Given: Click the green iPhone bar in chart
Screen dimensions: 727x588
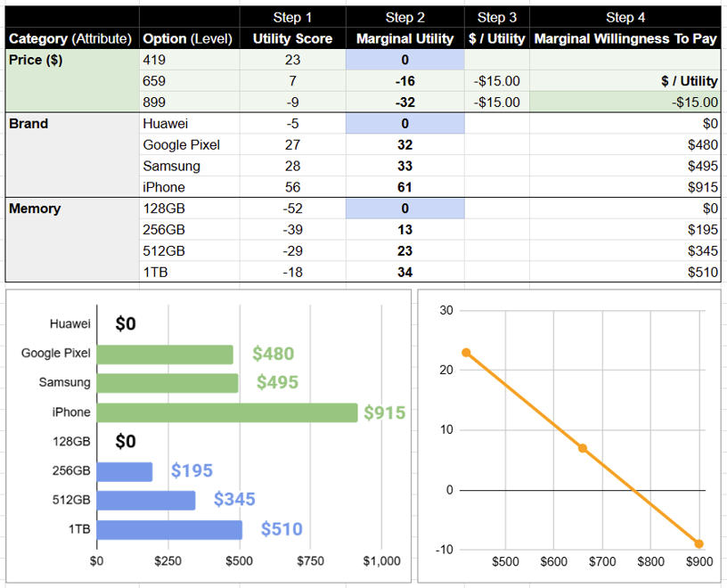Looking at the screenshot, I should pyautogui.click(x=227, y=412).
